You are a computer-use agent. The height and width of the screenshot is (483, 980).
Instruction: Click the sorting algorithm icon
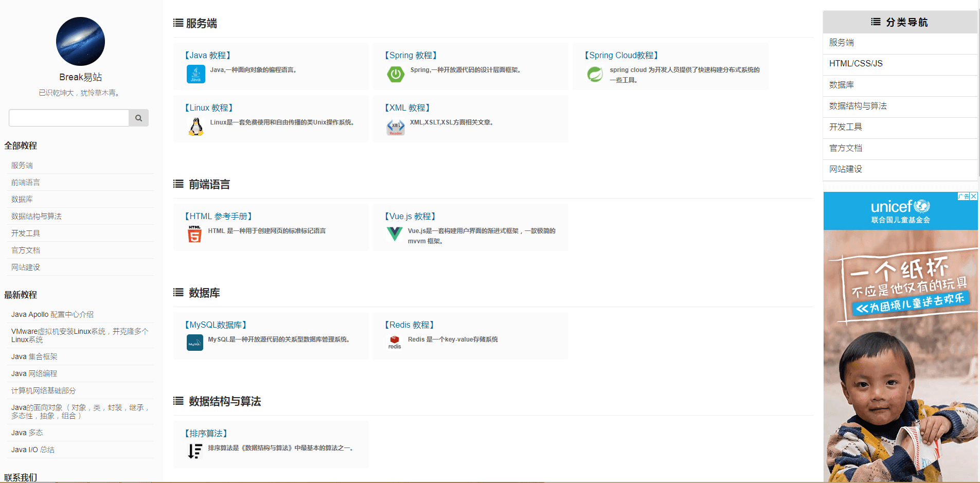194,451
